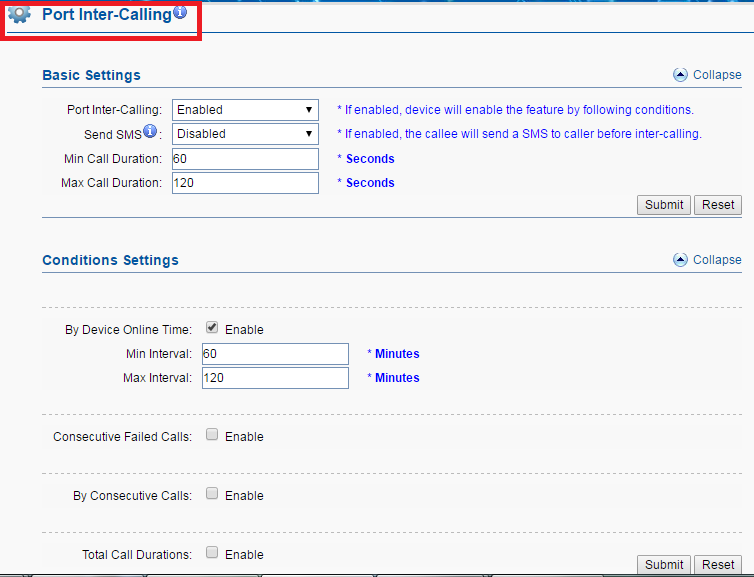This screenshot has width=754, height=577.
Task: Submit the Basic Settings form
Action: tap(664, 205)
